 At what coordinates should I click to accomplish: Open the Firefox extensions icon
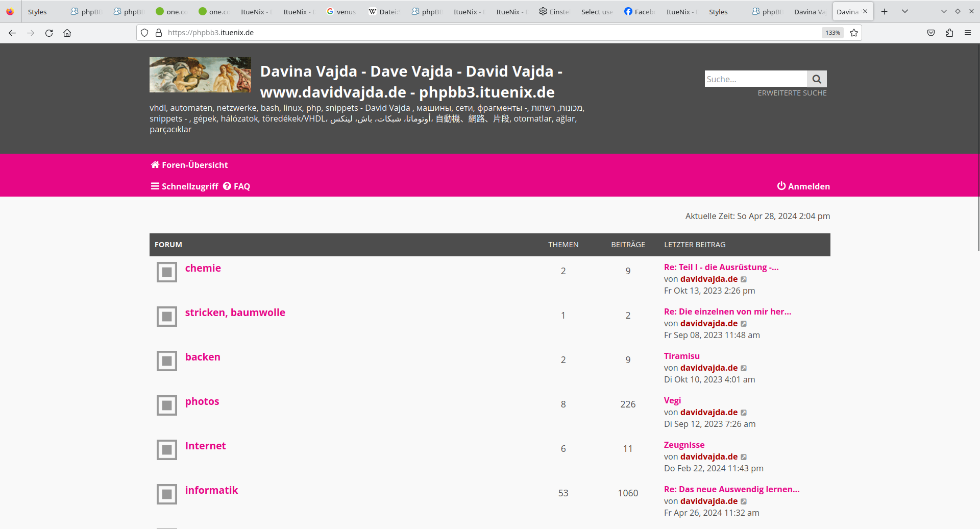(949, 33)
